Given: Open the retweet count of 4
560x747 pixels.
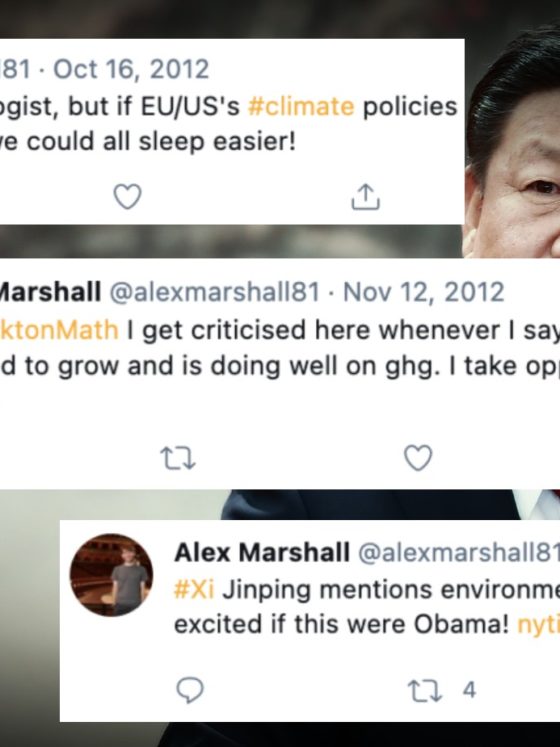Looking at the screenshot, I should pos(469,690).
